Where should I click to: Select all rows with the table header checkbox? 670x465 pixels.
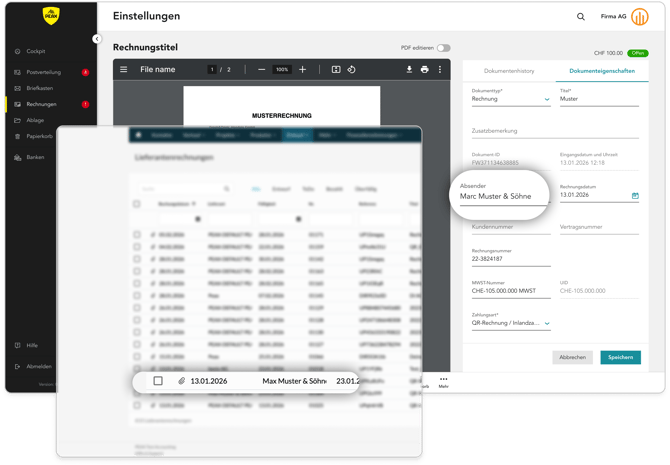tap(137, 204)
